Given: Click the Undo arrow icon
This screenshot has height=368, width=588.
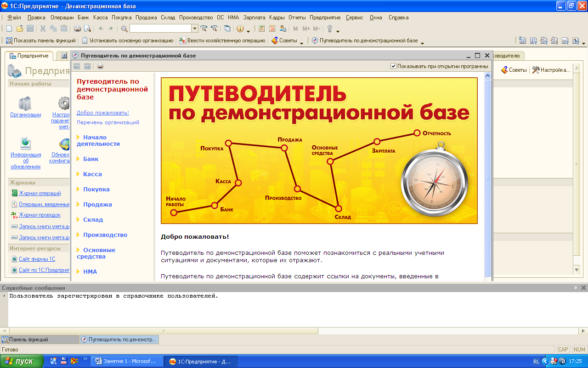Looking at the screenshot, I should point(101,29).
